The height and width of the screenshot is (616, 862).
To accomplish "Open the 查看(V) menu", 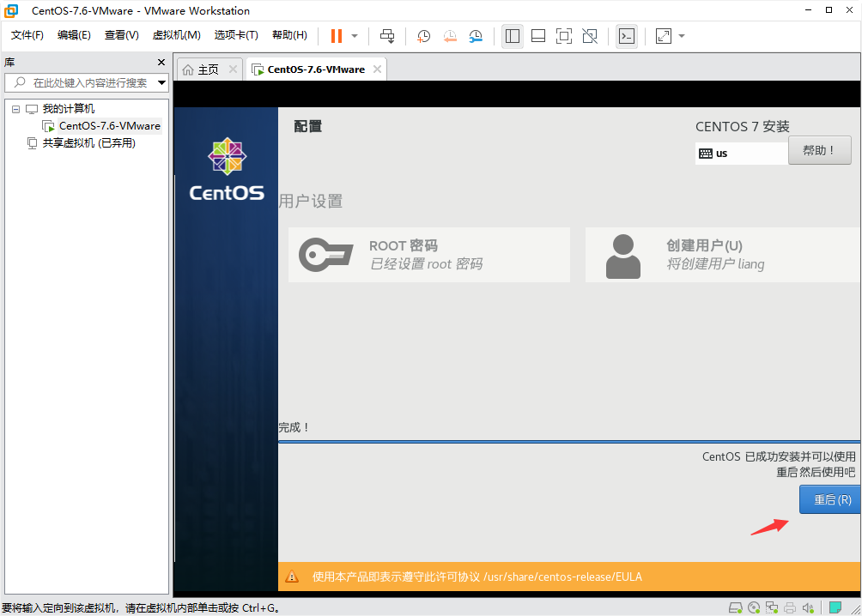I will click(x=122, y=35).
